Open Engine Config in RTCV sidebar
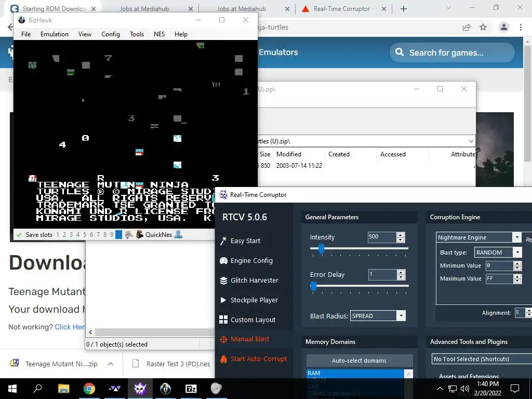Image resolution: width=532 pixels, height=399 pixels. [247, 261]
